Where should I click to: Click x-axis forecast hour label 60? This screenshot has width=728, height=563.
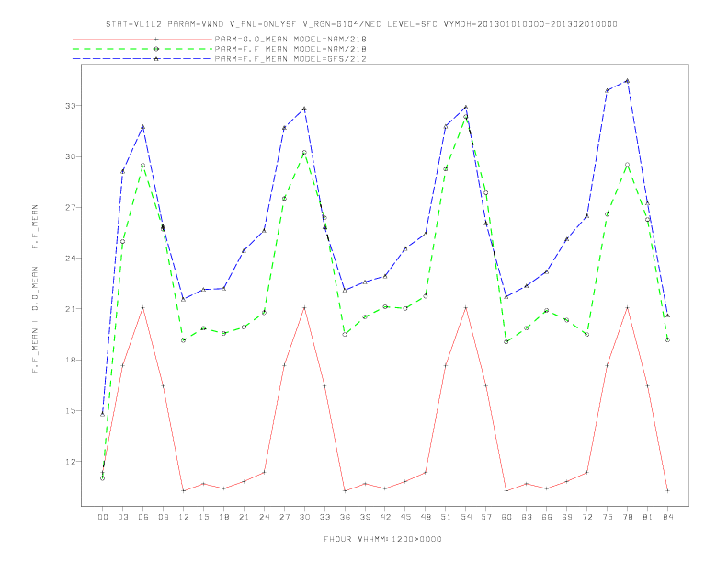(x=506, y=517)
